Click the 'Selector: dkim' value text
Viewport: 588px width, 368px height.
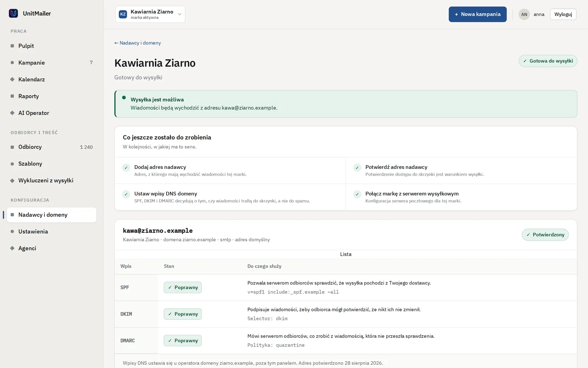pos(268,319)
